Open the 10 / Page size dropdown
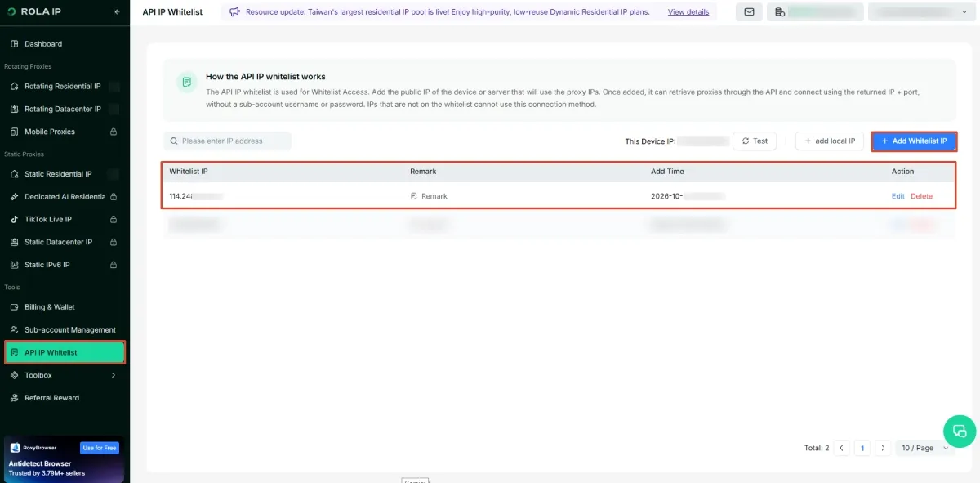The height and width of the screenshot is (483, 980). [924, 448]
